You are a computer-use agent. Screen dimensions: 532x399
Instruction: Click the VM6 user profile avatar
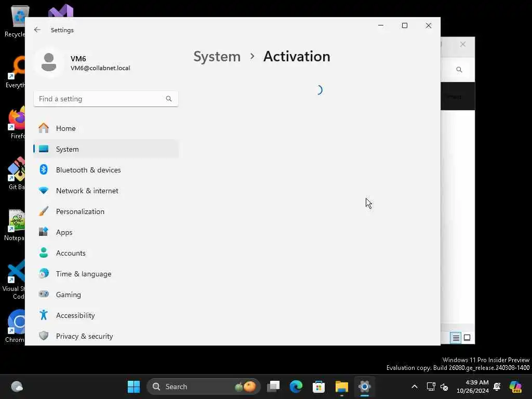49,63
